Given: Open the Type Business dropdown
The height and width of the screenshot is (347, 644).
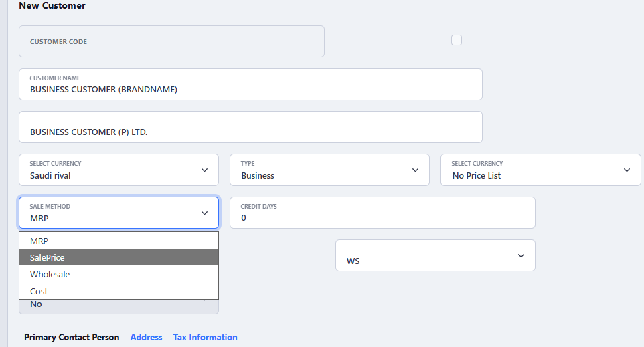Looking at the screenshot, I should 321,170.
